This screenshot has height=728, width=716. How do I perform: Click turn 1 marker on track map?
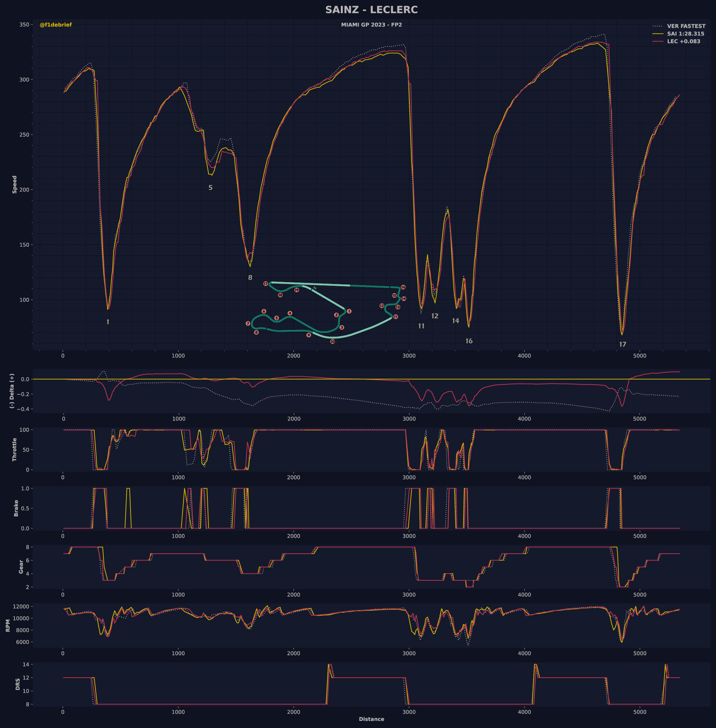coord(349,311)
